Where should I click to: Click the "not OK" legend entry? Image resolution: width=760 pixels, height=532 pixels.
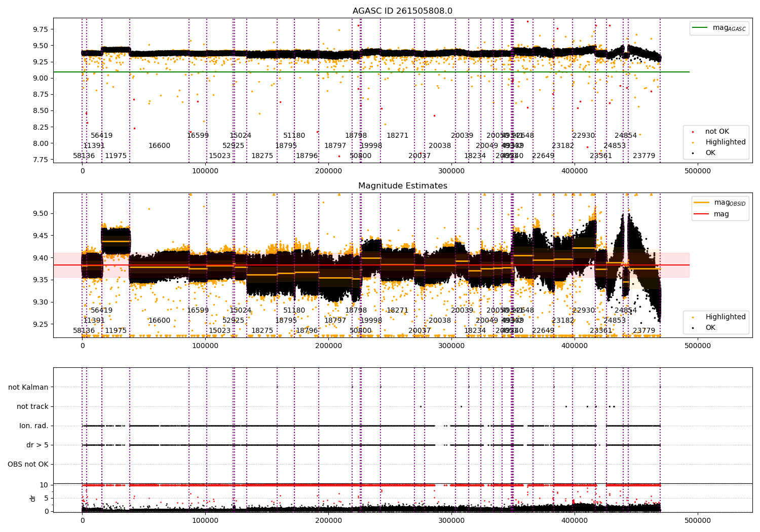pos(717,132)
